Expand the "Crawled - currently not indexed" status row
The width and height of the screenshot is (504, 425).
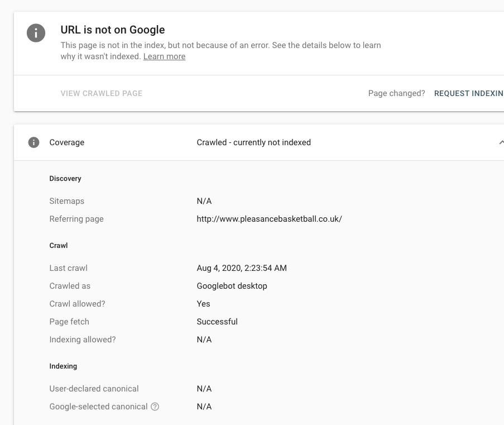tap(253, 142)
